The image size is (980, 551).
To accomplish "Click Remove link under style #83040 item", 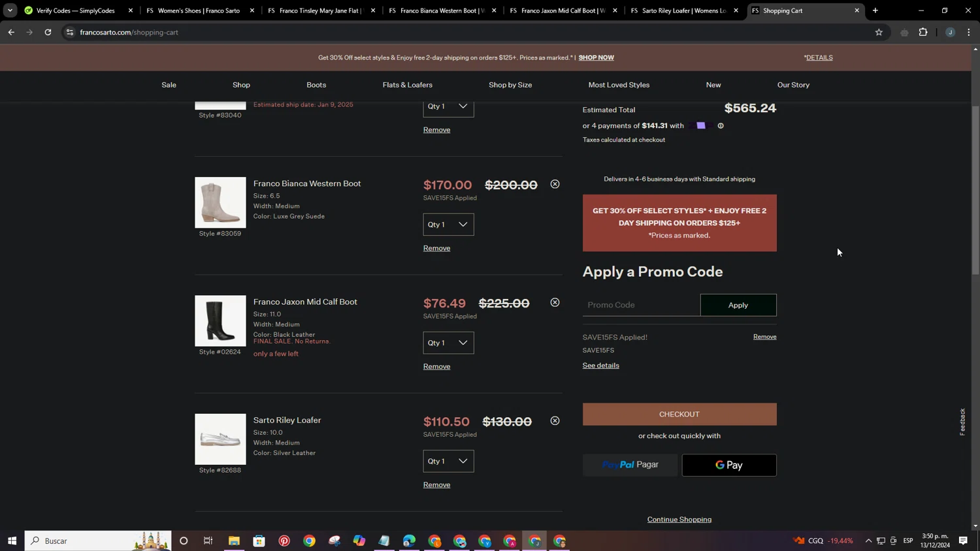I will (436, 130).
